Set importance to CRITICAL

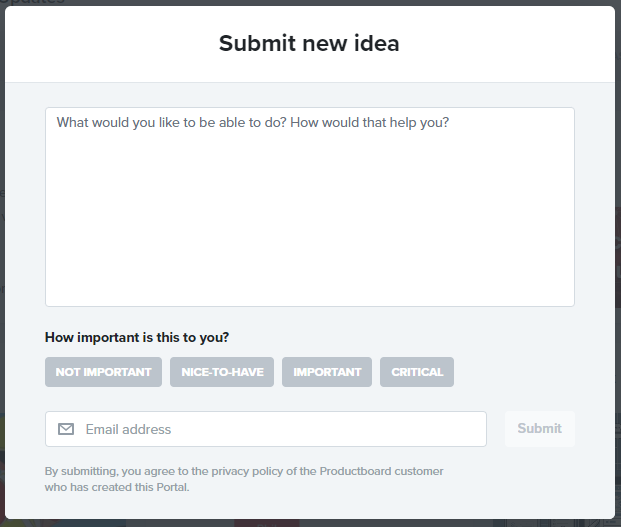tap(417, 372)
